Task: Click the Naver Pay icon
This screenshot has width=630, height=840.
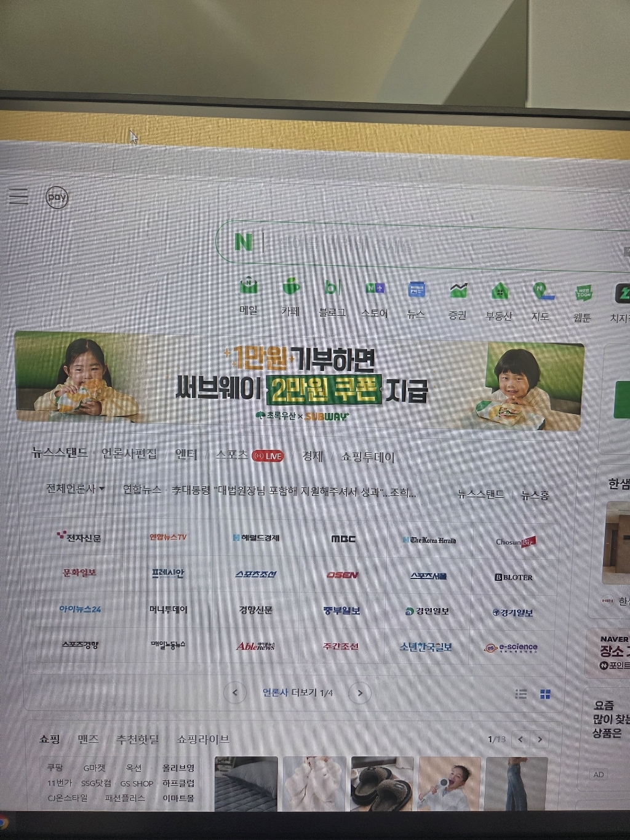Action: tap(57, 198)
